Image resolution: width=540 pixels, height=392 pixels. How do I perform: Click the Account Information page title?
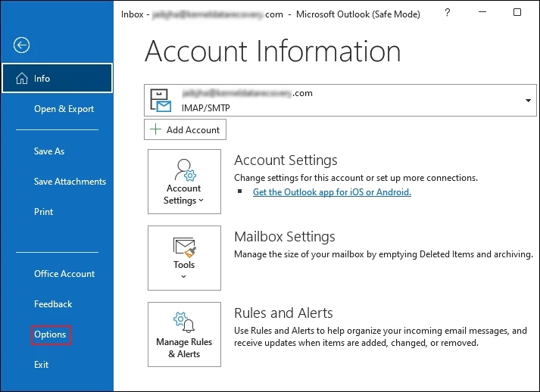click(273, 51)
